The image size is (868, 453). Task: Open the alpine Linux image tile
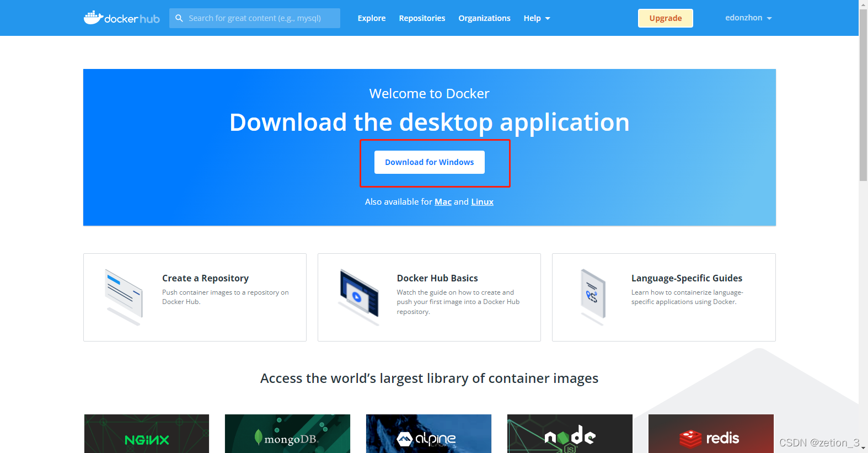(428, 434)
